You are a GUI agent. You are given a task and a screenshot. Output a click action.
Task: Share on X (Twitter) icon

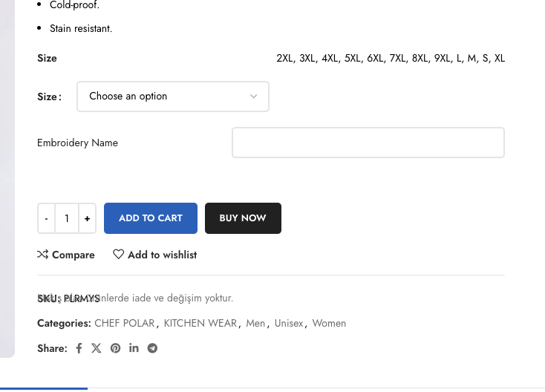pos(97,348)
